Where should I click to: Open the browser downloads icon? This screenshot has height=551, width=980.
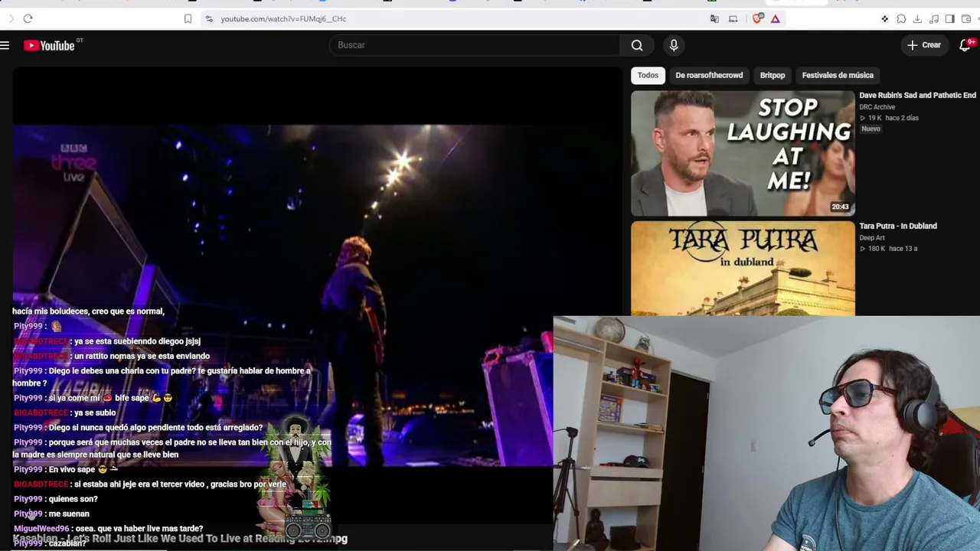pyautogui.click(x=917, y=18)
